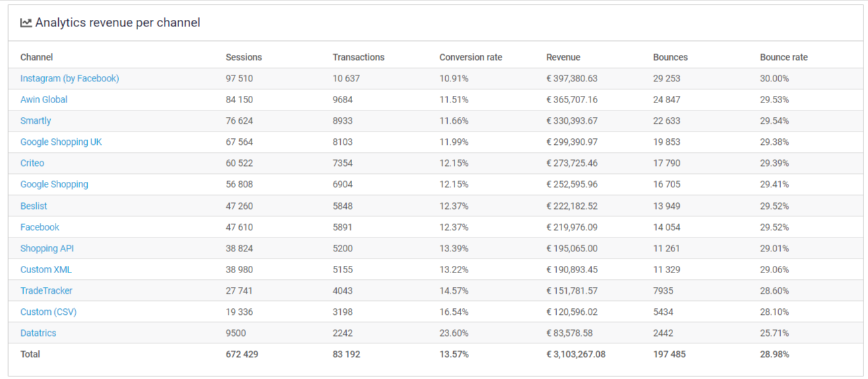Click the Sessions column header
Viewport: 868px width, 379px height.
(x=244, y=57)
